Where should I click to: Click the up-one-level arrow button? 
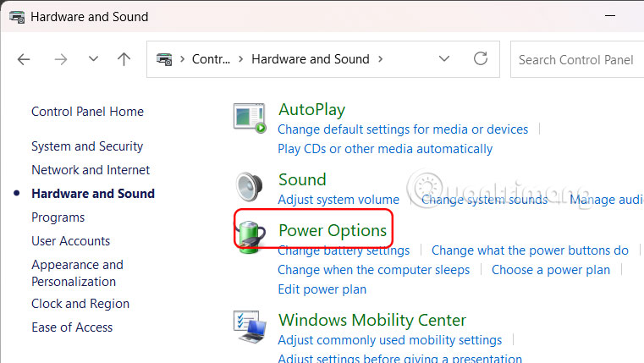pyautogui.click(x=124, y=59)
